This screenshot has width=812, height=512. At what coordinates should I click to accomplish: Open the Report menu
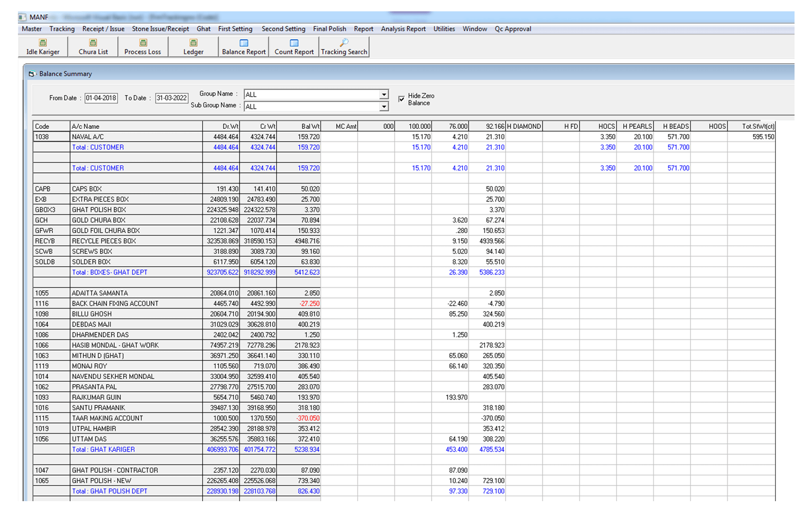click(364, 29)
